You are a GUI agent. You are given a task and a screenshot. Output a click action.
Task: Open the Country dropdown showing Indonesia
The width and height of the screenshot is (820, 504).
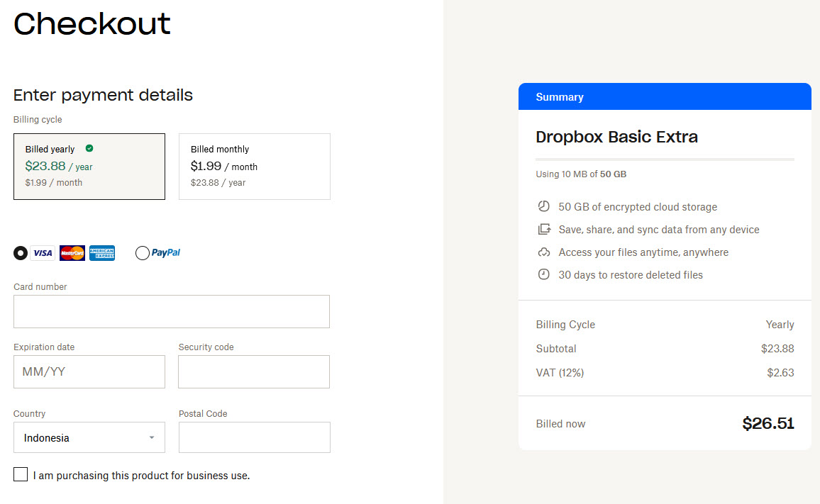point(89,437)
